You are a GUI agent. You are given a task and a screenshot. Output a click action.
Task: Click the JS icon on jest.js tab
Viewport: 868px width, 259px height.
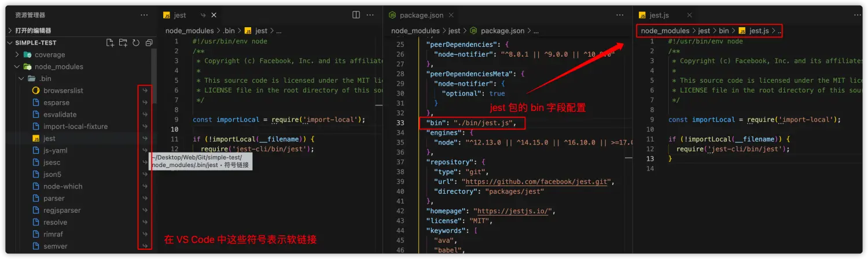click(x=642, y=15)
